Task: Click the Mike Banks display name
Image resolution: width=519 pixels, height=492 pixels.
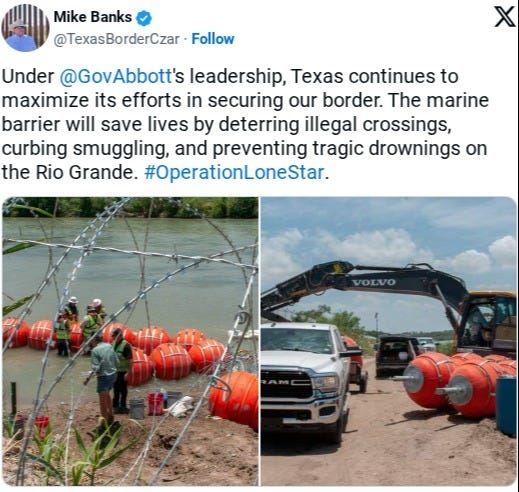Action: (x=93, y=17)
